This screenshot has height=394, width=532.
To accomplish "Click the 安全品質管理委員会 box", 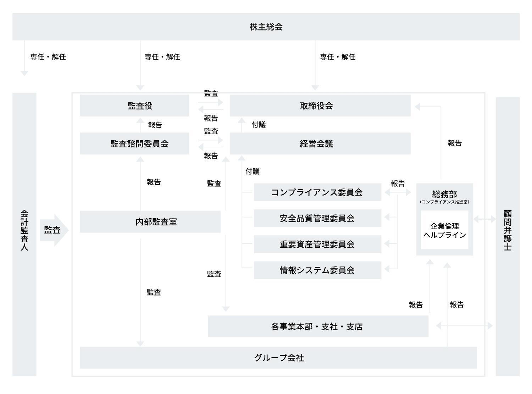I will [x=317, y=218].
